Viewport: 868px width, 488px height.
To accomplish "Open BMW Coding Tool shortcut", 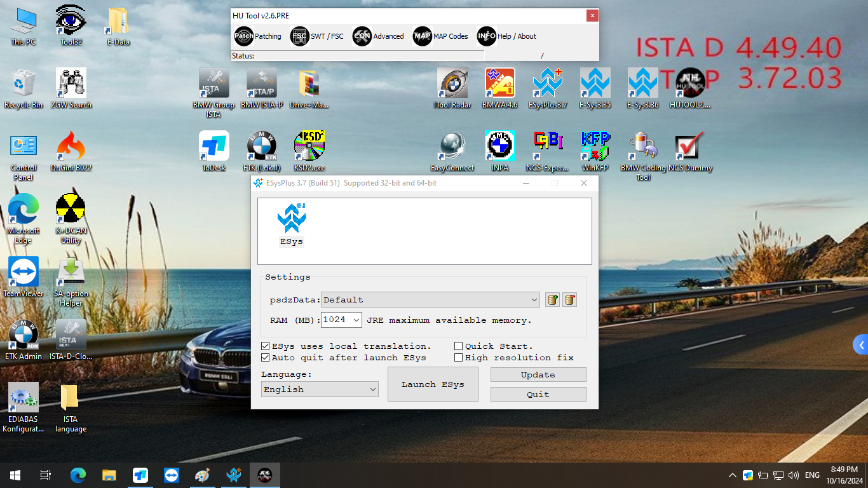I will pyautogui.click(x=643, y=156).
